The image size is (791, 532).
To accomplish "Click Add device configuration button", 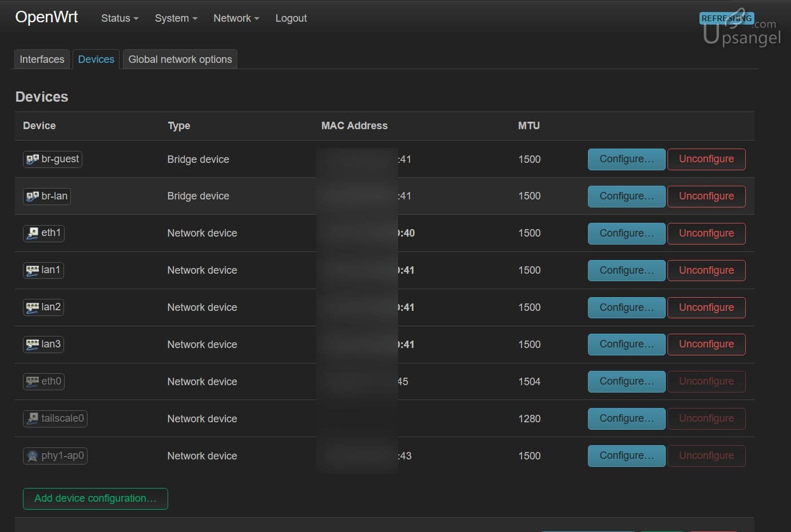I will click(95, 498).
